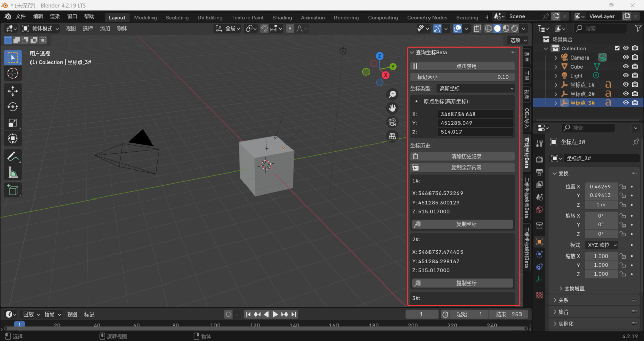Toggle visibility of Light object
Screen dimensions: 644x341
pyautogui.click(x=626, y=76)
